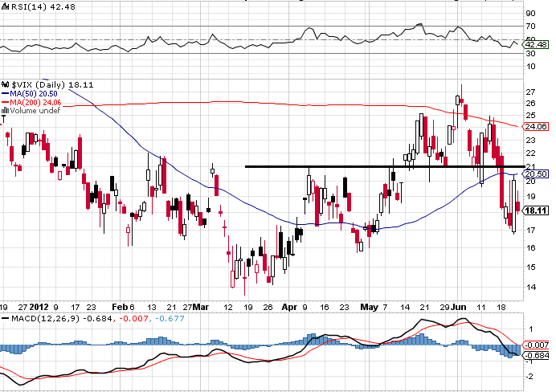The width and height of the screenshot is (556, 392).
Task: Click the $VIX (Daily) 18.11 title
Action: pyautogui.click(x=52, y=84)
